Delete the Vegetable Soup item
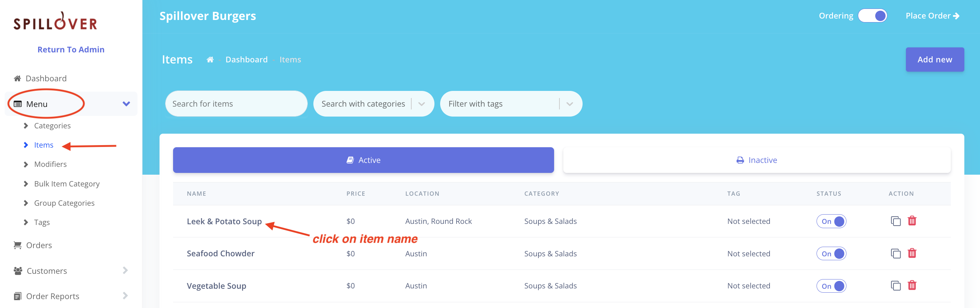This screenshot has width=980, height=308. 912,285
